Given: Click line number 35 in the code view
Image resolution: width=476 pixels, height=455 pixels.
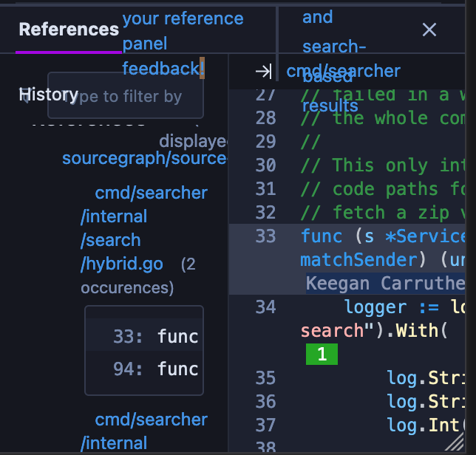Looking at the screenshot, I should click(x=265, y=378).
